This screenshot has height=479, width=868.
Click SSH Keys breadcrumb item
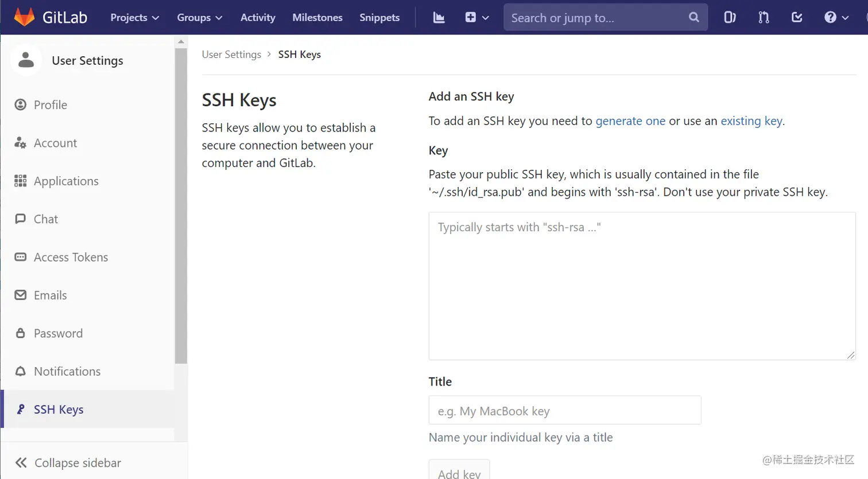(300, 54)
